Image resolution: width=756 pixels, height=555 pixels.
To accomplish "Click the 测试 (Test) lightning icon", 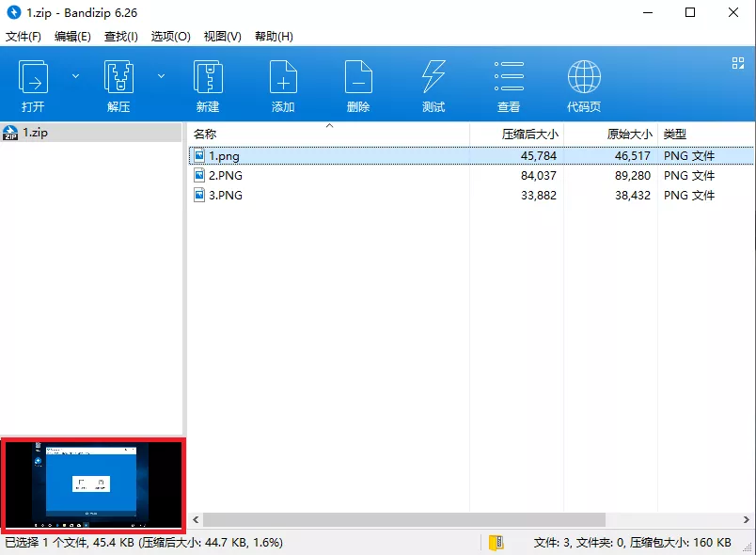I will tap(433, 77).
